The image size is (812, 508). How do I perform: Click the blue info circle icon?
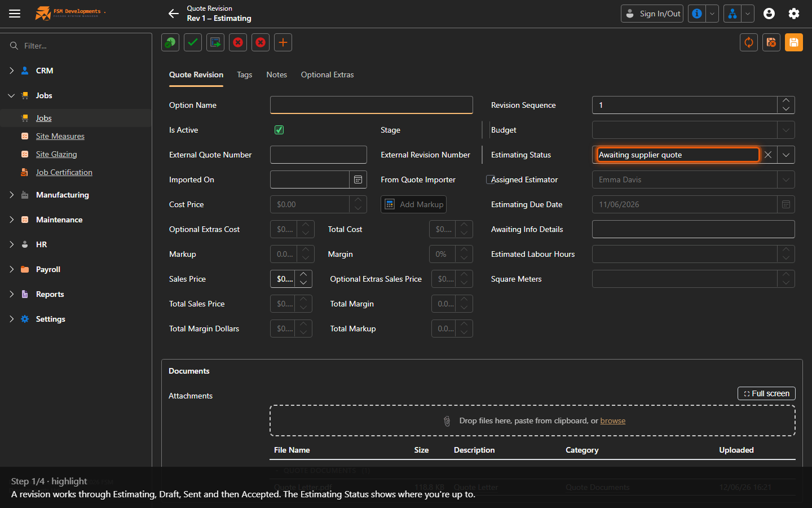[x=697, y=14]
